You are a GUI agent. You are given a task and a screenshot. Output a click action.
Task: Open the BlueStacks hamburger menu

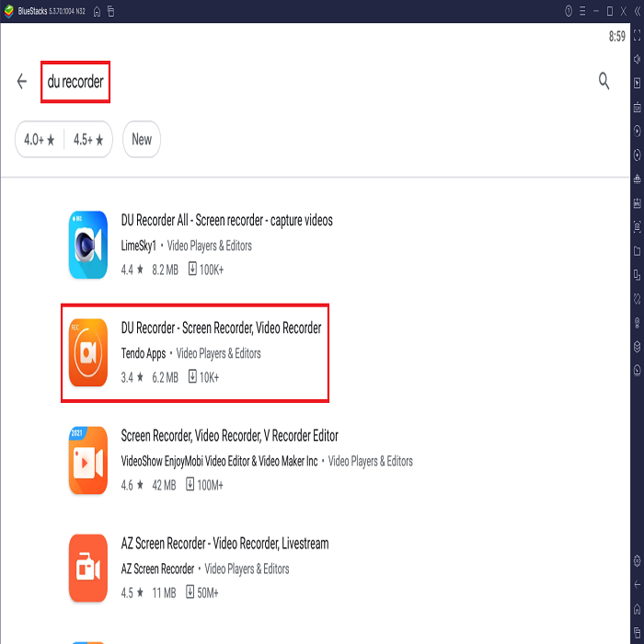click(x=582, y=11)
